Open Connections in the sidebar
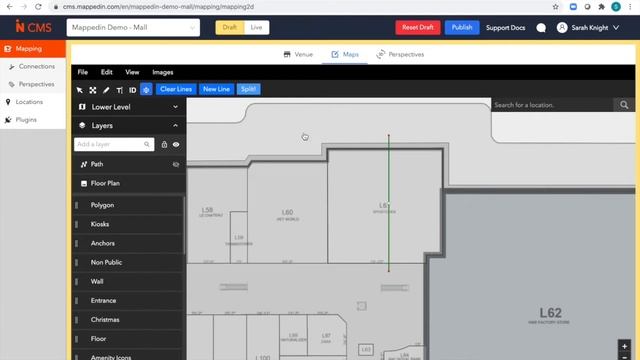The height and width of the screenshot is (360, 640). coord(33,66)
